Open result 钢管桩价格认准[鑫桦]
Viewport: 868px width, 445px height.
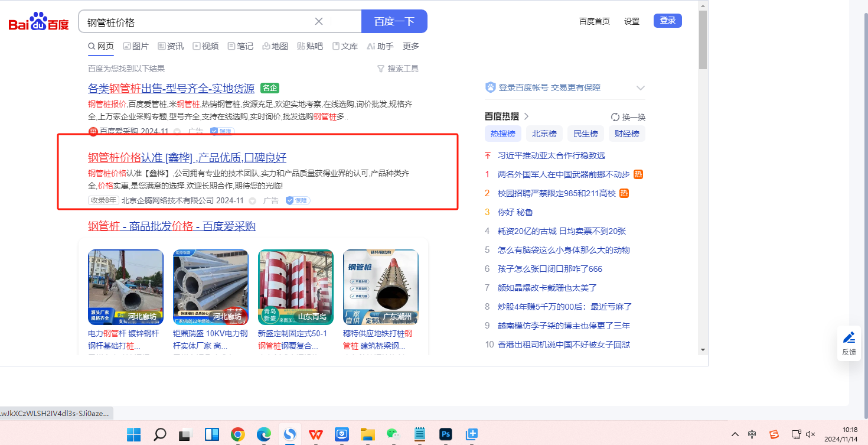pyautogui.click(x=187, y=158)
